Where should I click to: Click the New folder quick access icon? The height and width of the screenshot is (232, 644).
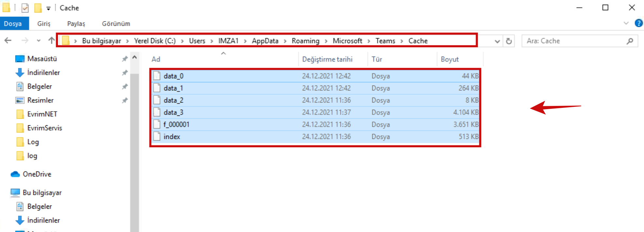38,8
